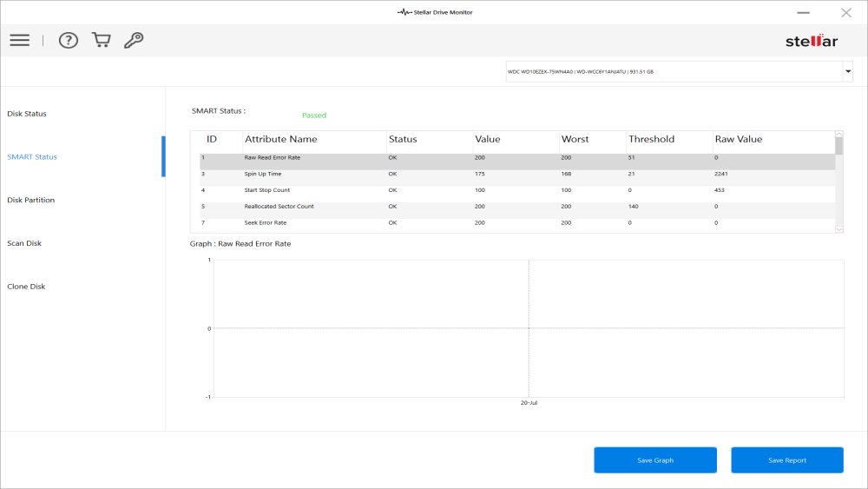Go to Scan Disk section

click(24, 243)
